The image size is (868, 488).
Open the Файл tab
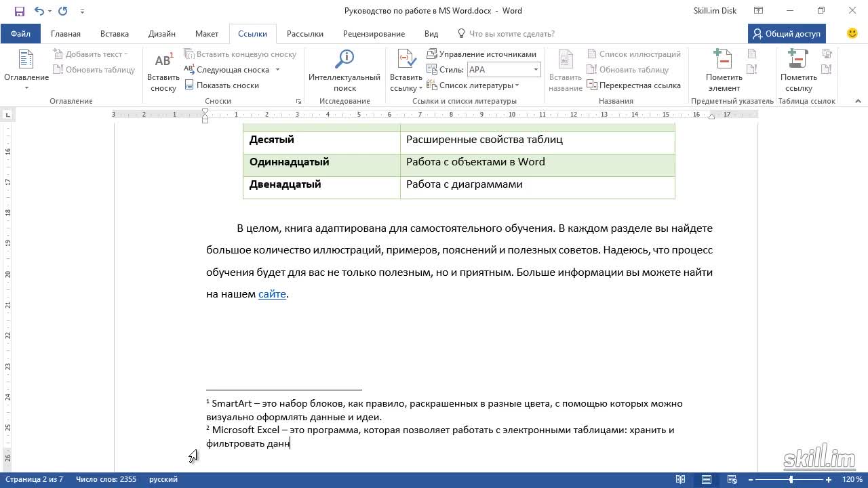point(20,33)
